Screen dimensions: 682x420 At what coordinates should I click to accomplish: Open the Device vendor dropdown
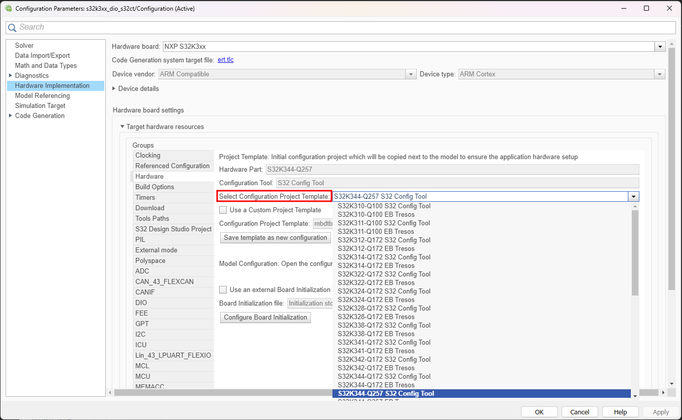[x=411, y=74]
